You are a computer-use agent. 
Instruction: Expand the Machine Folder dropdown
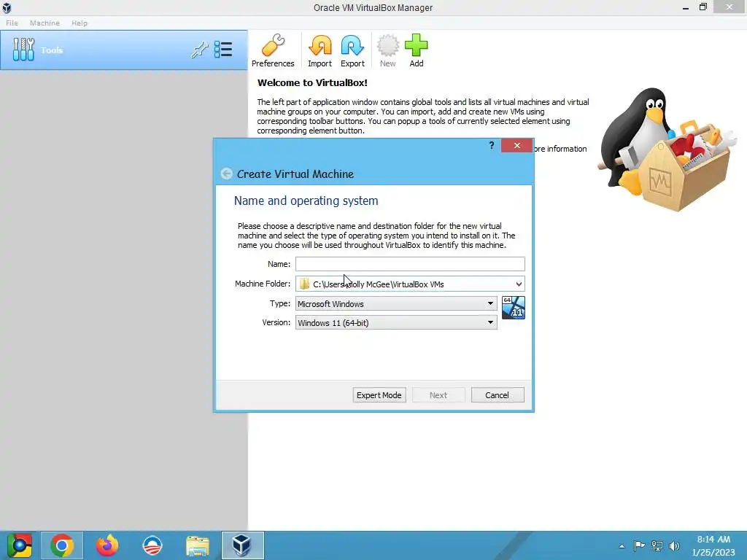point(519,284)
